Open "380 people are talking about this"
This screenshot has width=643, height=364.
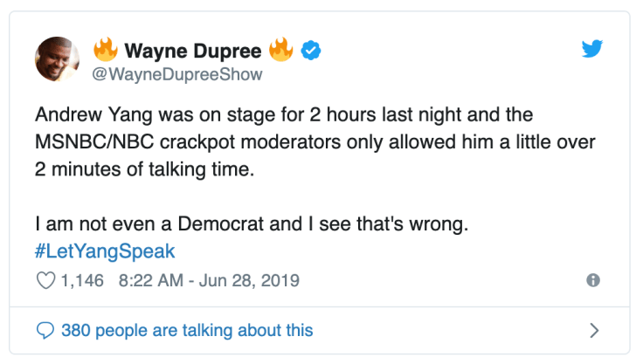pos(187,331)
